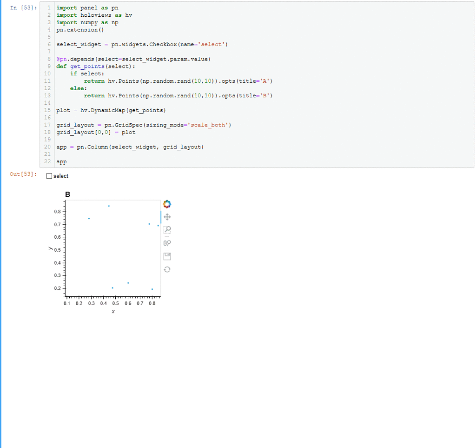Open the Bokeh logo link
Image resolution: width=476 pixels, height=448 pixels.
click(167, 204)
